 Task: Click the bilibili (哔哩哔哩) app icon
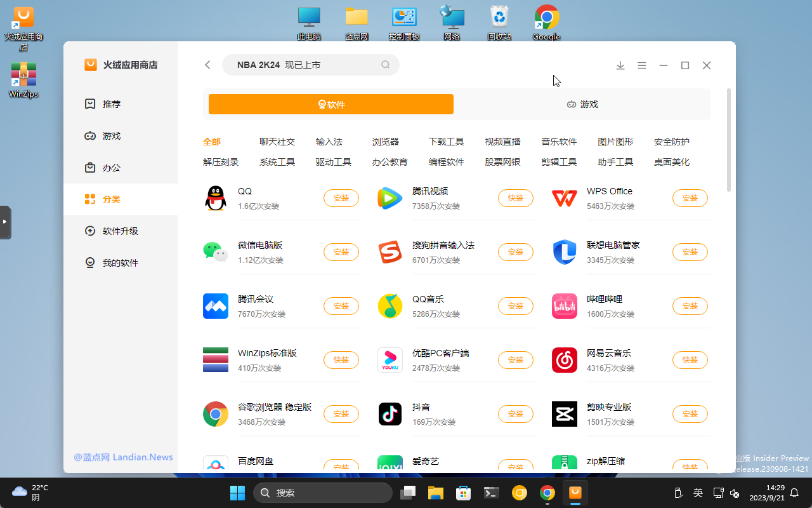coord(565,306)
